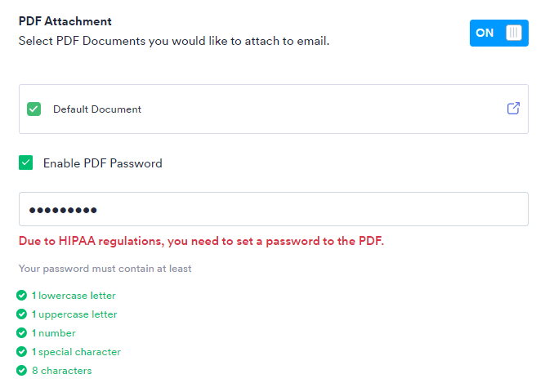Click the password must contain hint text
This screenshot has width=545, height=392.
coord(105,269)
